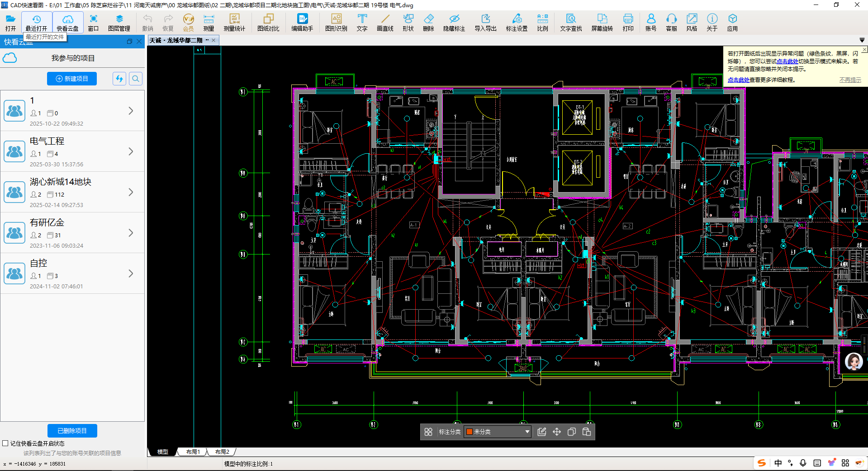Select the 文字 text tool

click(x=362, y=22)
